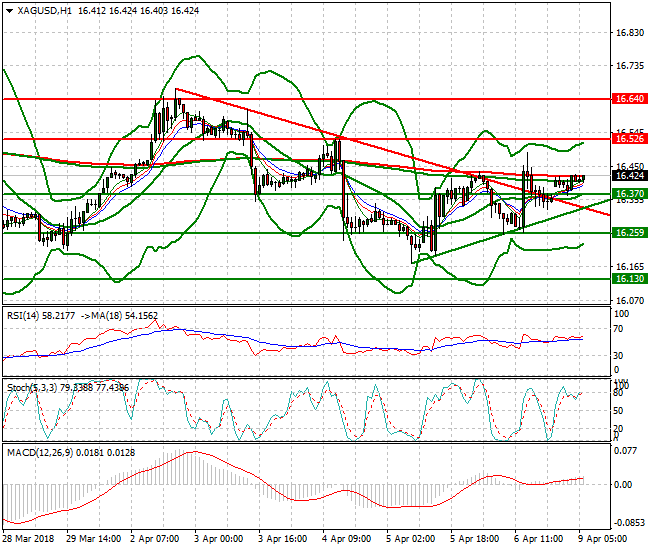Click the 3 Apr 00:00 time label

(x=218, y=539)
